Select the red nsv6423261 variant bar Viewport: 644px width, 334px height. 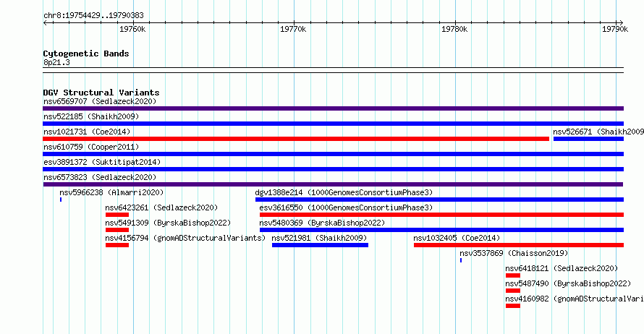click(x=117, y=215)
